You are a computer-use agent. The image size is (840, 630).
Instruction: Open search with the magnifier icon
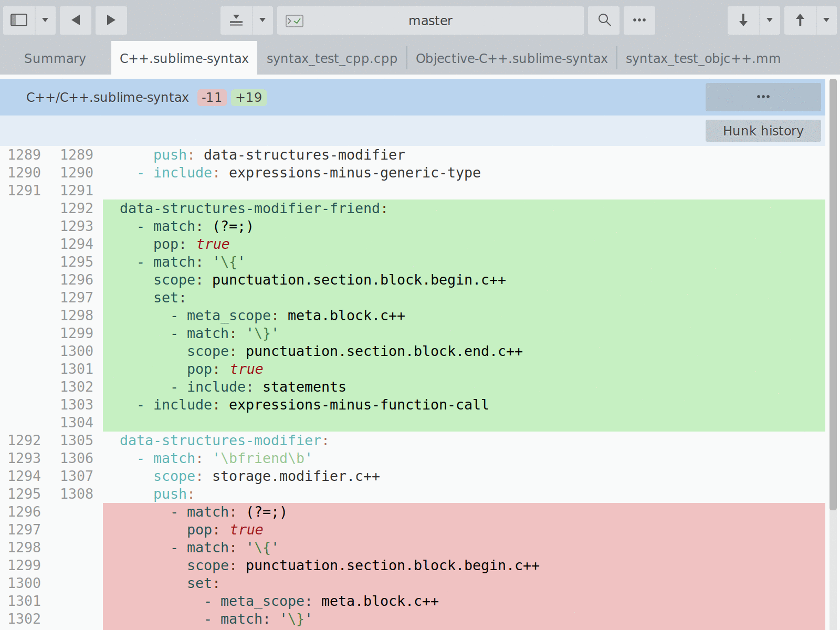[604, 20]
